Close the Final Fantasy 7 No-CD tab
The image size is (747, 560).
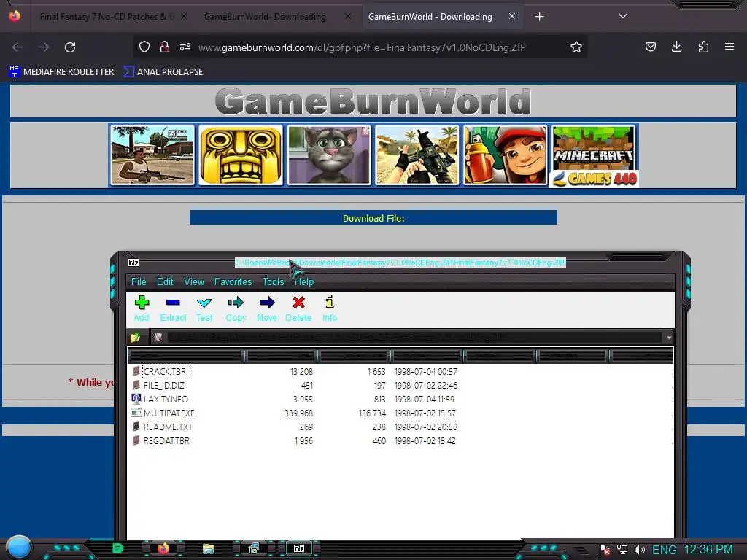pos(184,17)
